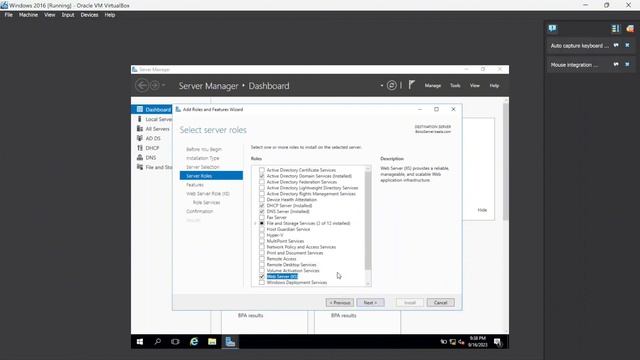Open Task View on the taskbar

coord(176,342)
